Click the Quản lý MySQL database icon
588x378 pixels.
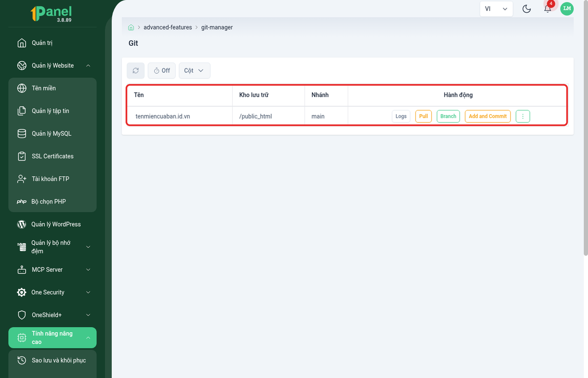(22, 134)
